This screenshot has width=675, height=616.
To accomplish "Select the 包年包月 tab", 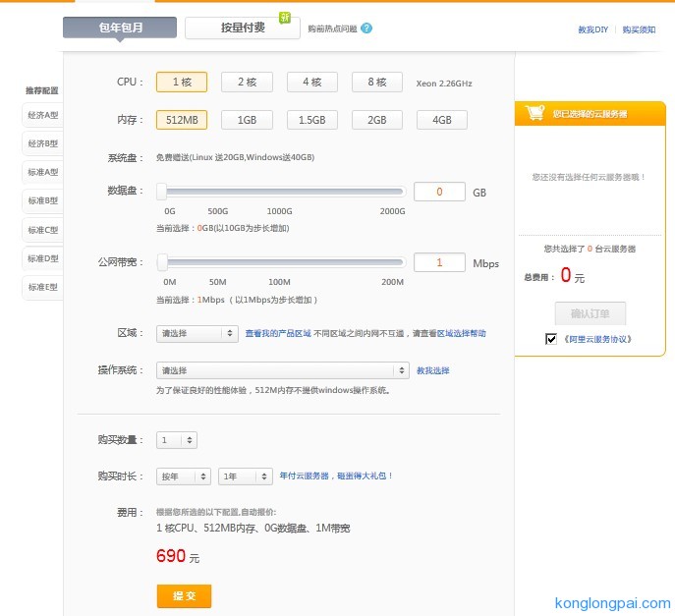I will 120,28.
